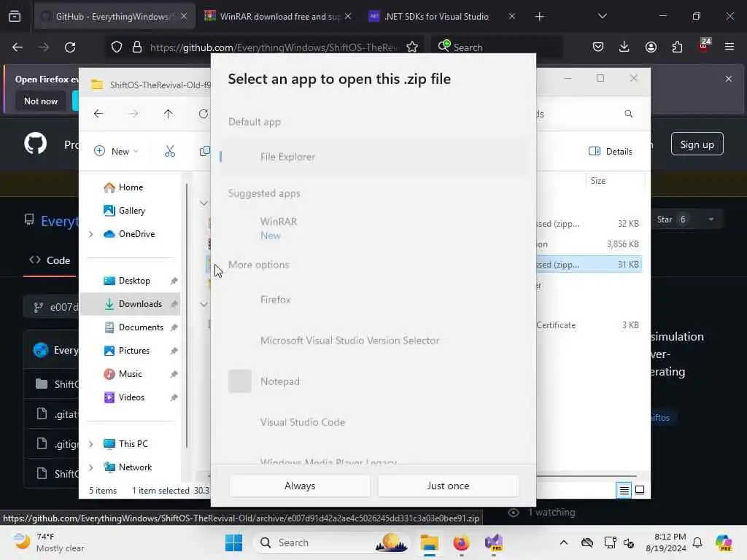Collapse the file group chevron above the Desktop row
This screenshot has height=560, width=747.
204,203
